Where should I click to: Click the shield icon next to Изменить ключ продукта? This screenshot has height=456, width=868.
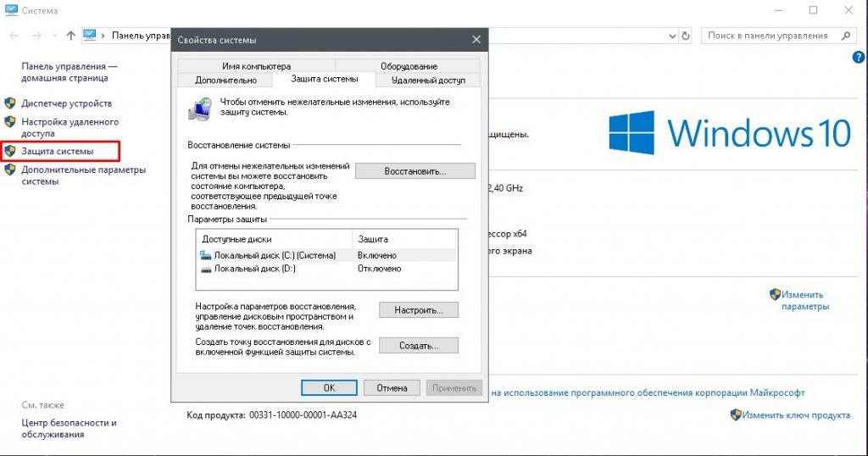[x=736, y=414]
